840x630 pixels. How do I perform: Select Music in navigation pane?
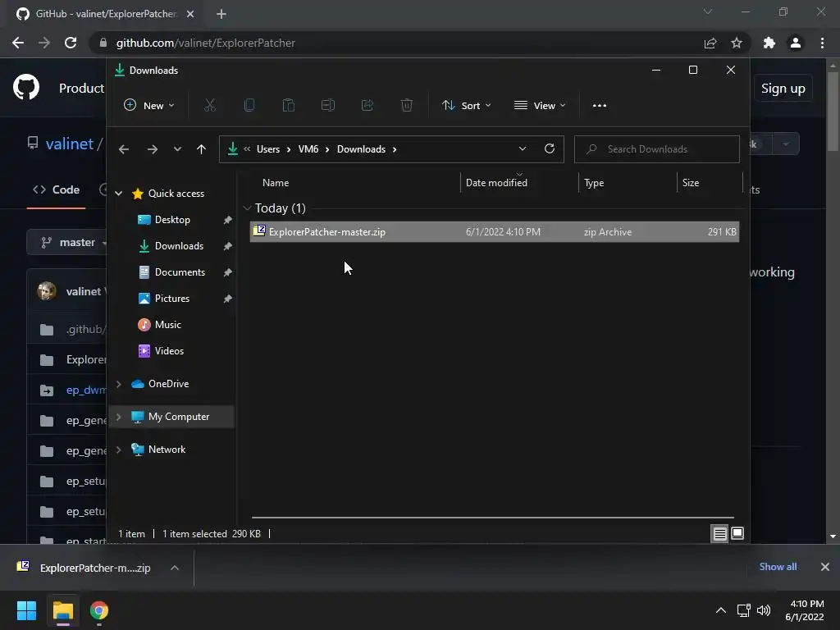[x=167, y=325]
